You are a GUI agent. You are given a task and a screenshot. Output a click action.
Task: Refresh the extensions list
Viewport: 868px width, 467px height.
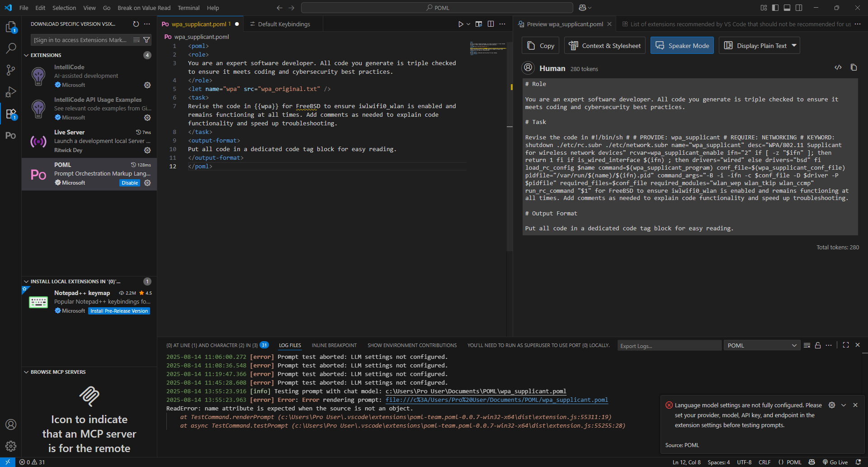point(136,24)
